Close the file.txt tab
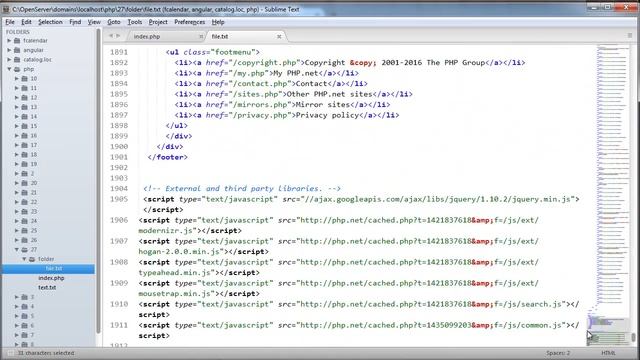 tap(279, 36)
